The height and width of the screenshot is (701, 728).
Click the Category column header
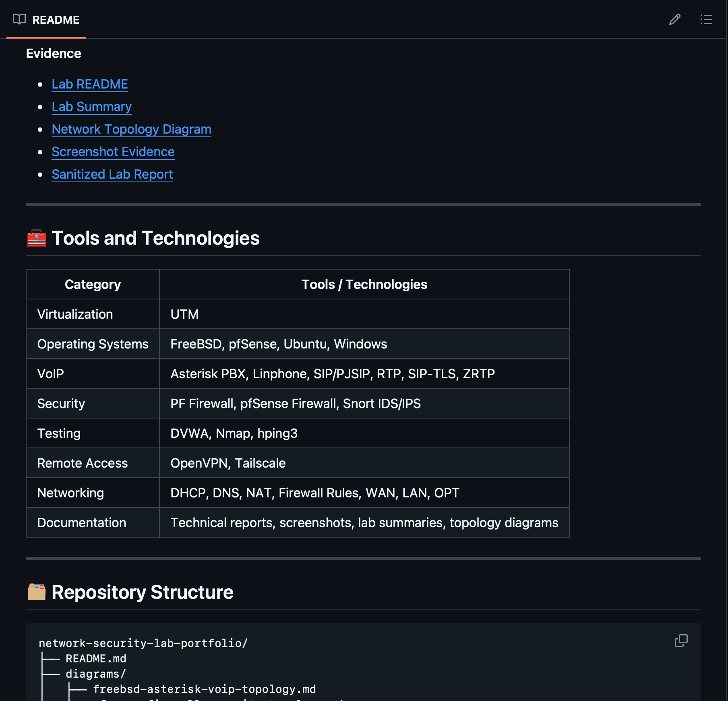pyautogui.click(x=93, y=285)
